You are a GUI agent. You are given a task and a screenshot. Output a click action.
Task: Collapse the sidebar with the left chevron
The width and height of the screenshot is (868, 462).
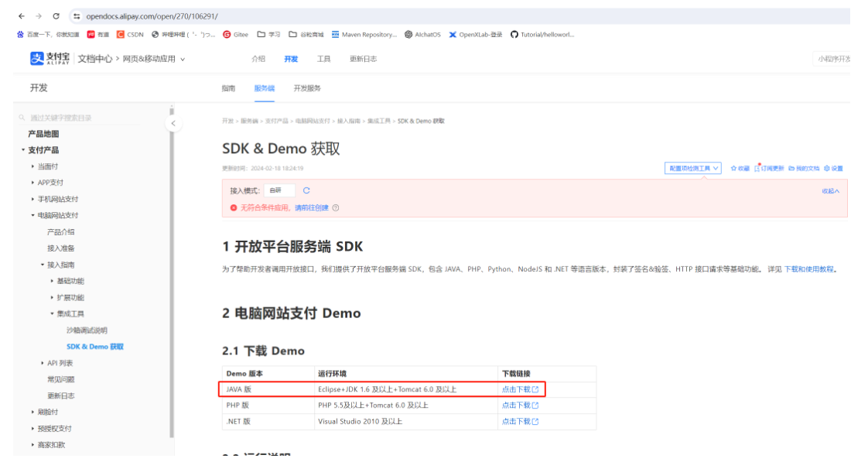173,124
